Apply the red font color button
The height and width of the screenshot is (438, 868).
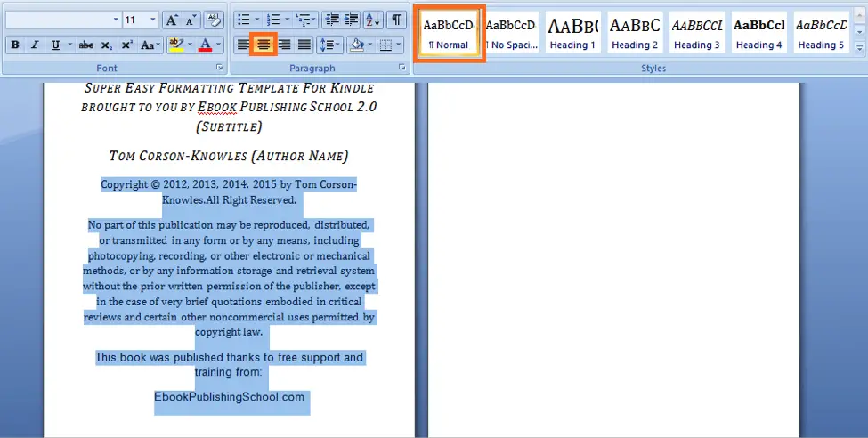coord(206,45)
